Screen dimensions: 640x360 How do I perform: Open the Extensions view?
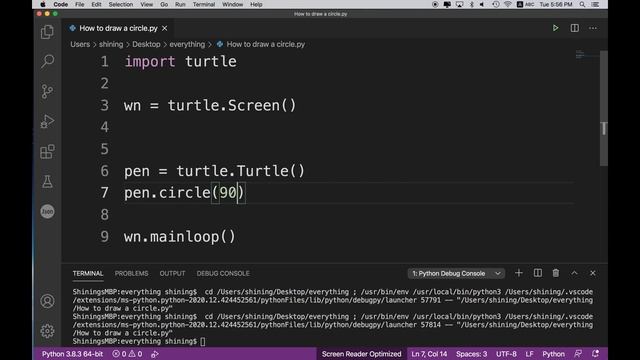47,151
